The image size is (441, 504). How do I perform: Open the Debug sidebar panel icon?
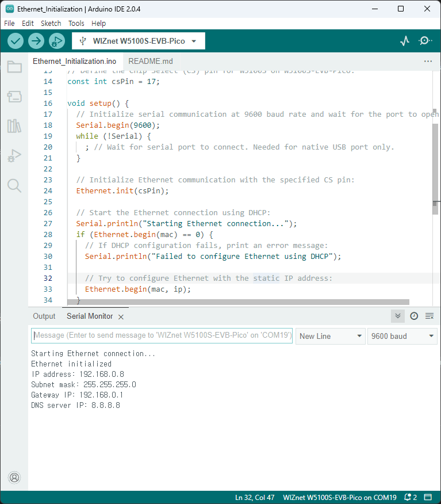[14, 155]
